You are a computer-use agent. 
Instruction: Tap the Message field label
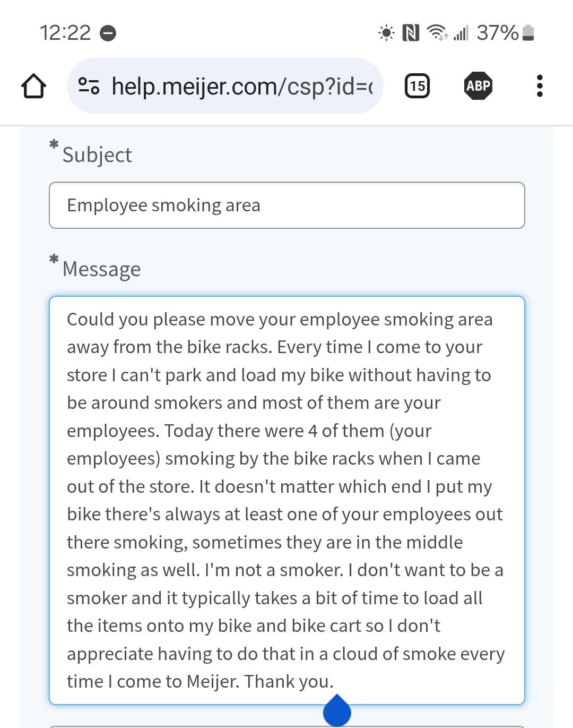pos(101,269)
